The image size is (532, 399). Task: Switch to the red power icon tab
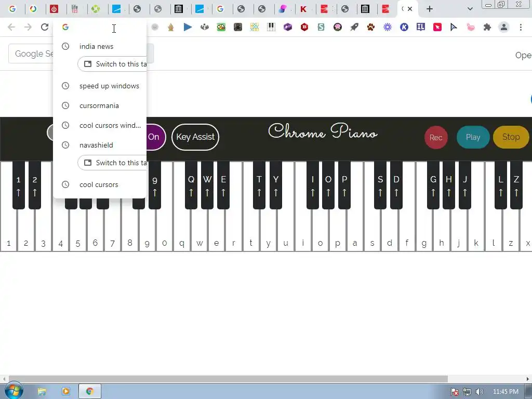point(54,9)
